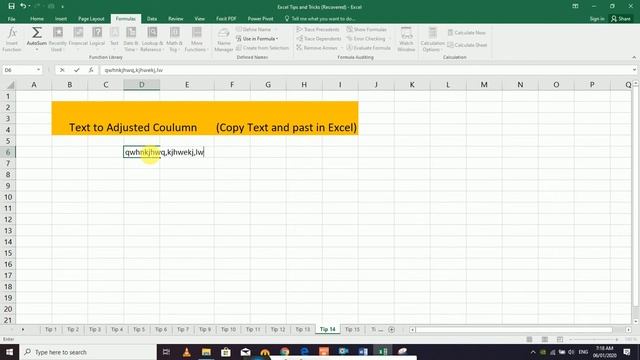Click the zoom slider in status bar

(594, 340)
